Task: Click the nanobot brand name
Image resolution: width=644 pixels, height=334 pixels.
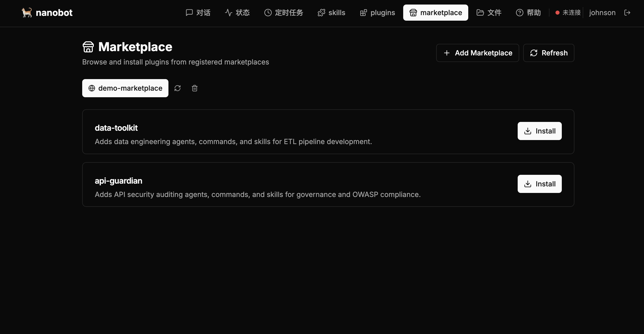Action: (54, 13)
